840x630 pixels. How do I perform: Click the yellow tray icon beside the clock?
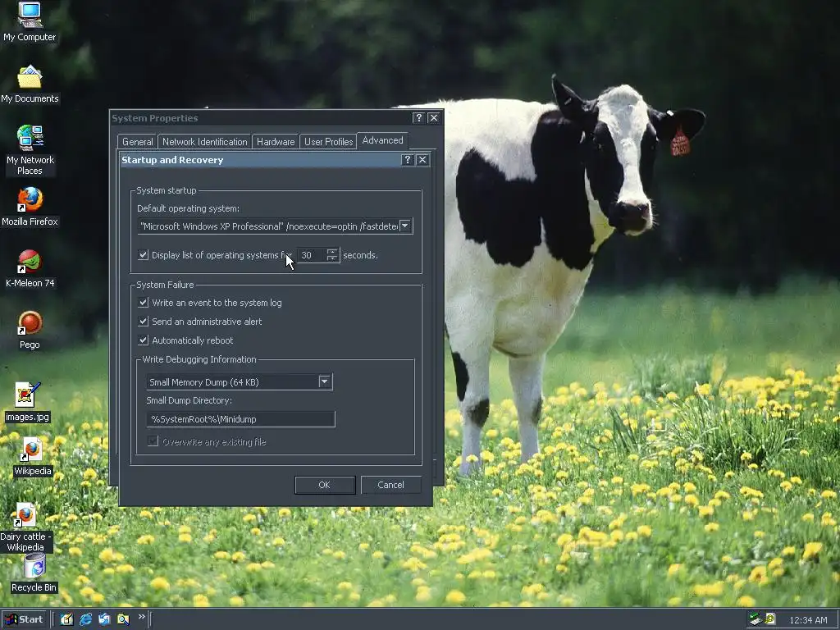(770, 619)
